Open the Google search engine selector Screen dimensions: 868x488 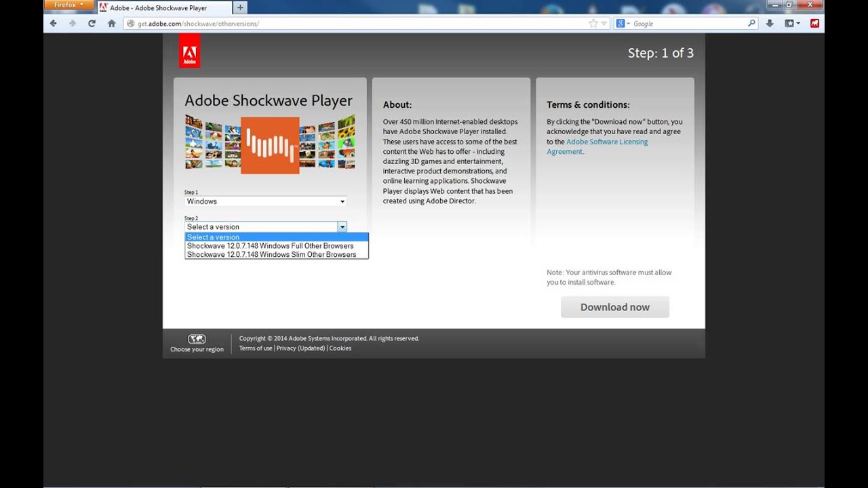pos(623,24)
